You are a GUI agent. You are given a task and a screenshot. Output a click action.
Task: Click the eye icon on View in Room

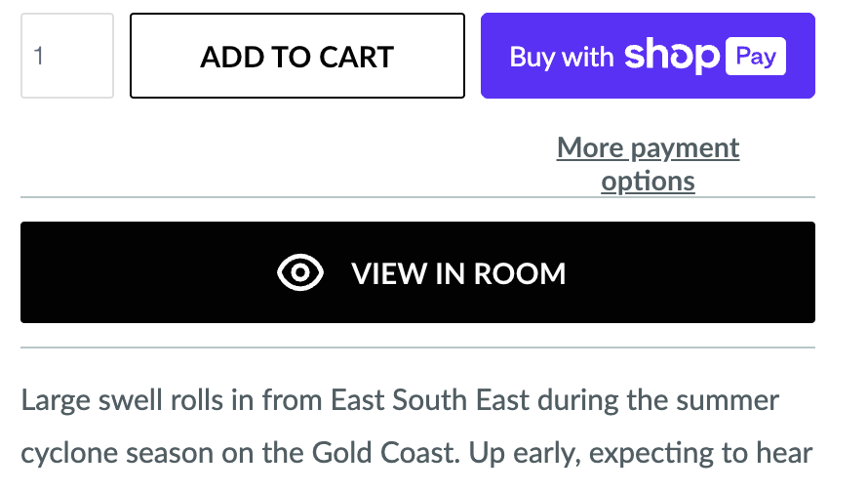point(300,273)
